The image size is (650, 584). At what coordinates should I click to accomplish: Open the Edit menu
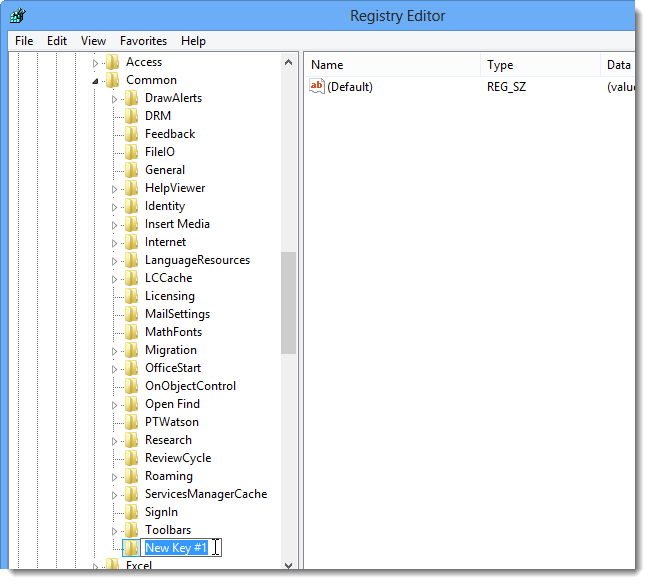pos(57,41)
